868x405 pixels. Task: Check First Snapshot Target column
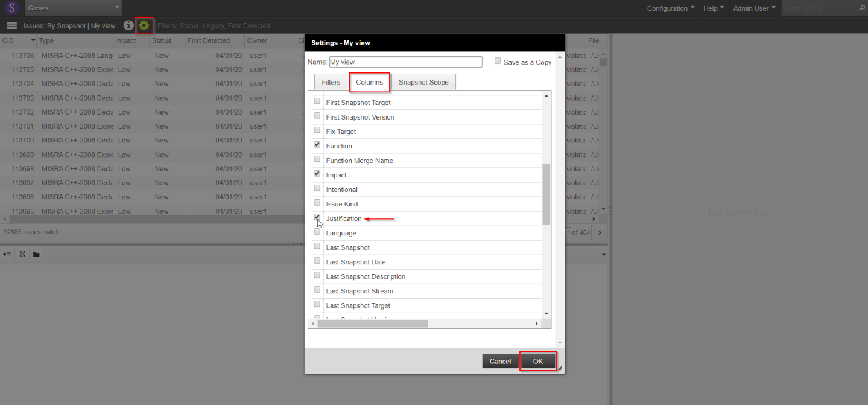click(x=317, y=101)
